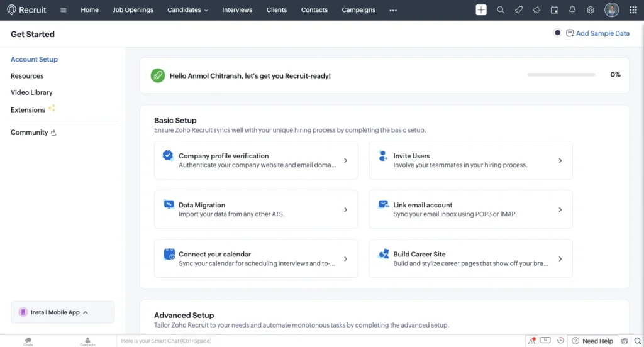Toggle the hamburger navigation menu
The height and width of the screenshot is (347, 644).
[x=64, y=10]
